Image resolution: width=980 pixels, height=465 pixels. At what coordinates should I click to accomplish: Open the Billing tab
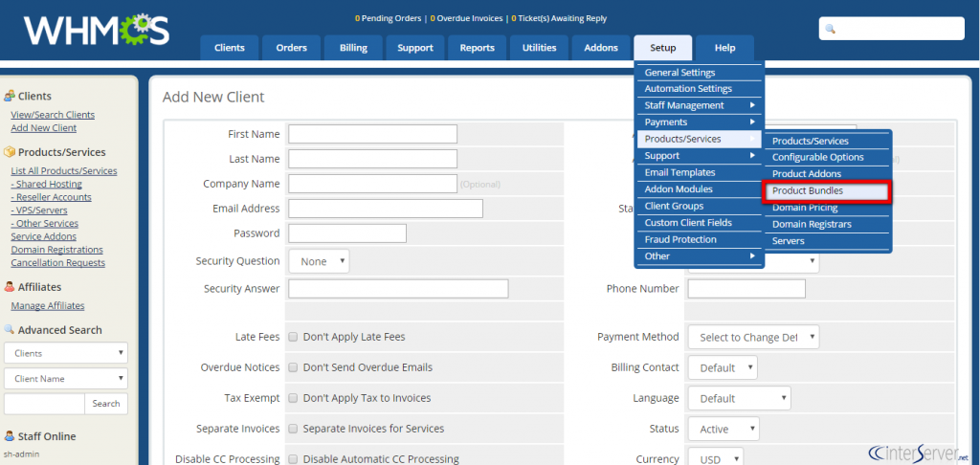(x=353, y=48)
